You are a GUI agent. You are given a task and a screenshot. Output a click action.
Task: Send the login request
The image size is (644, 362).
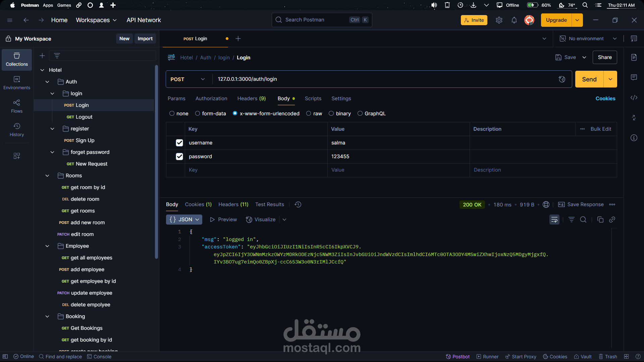(x=589, y=79)
